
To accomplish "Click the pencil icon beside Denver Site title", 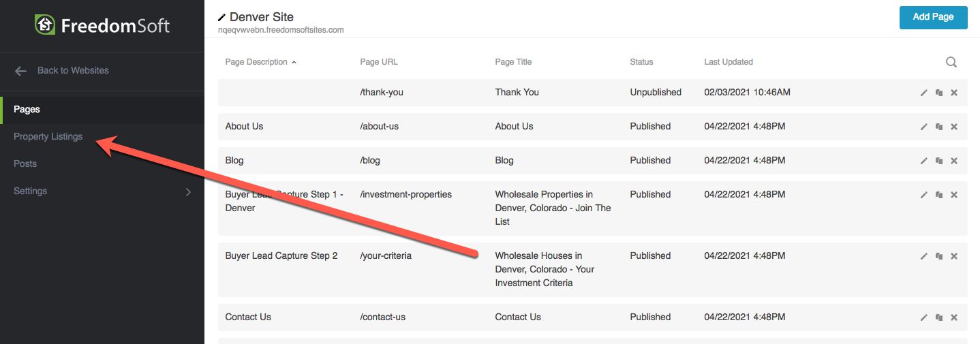I will [x=221, y=17].
